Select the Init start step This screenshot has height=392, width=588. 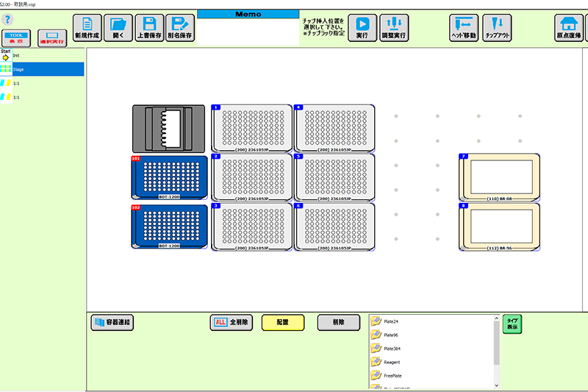[x=42, y=55]
